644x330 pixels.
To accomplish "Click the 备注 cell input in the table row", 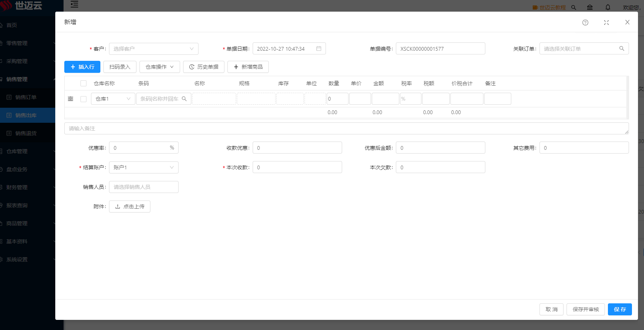I will (x=498, y=99).
